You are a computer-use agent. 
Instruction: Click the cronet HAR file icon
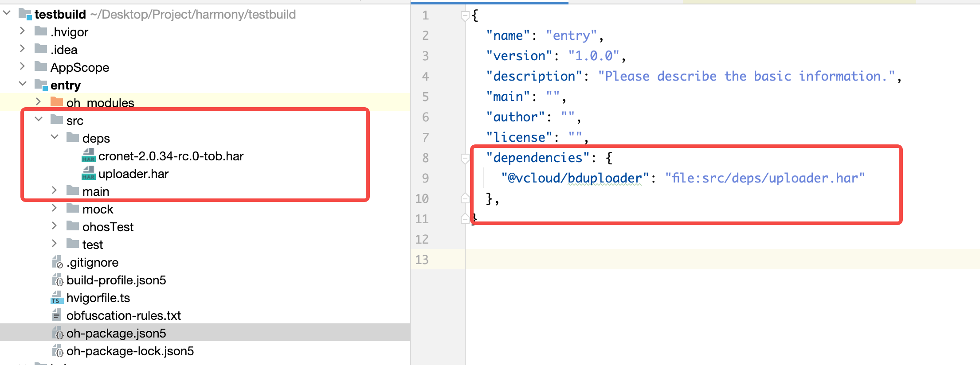89,155
